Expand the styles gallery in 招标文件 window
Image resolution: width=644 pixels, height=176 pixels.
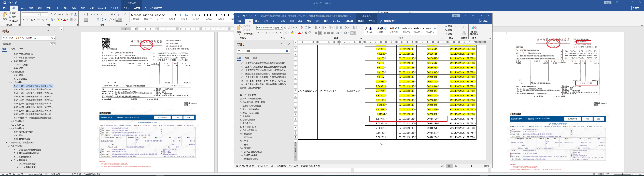point(439,30)
